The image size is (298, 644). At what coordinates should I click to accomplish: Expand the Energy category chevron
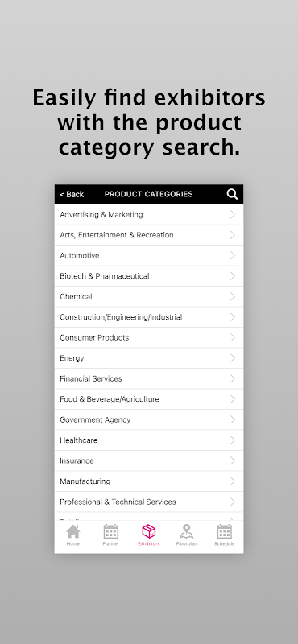point(233,358)
